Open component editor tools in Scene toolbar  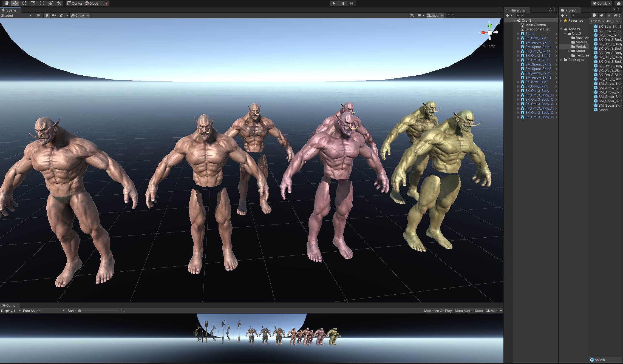pyautogui.click(x=412, y=15)
